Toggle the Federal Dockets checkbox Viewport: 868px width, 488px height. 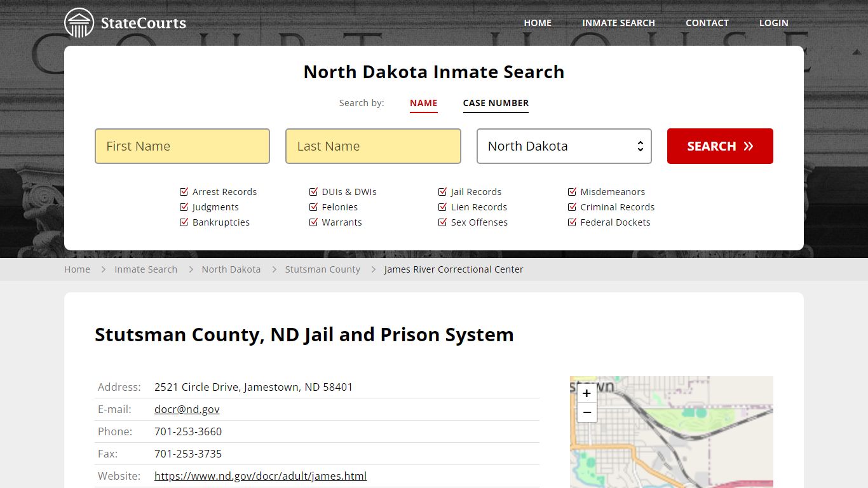pos(572,222)
